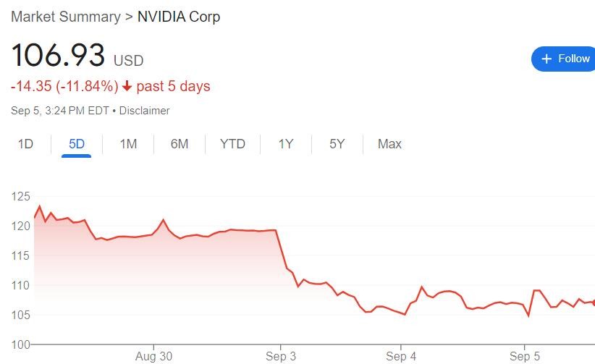The image size is (595, 364).
Task: Show the 1M price chart
Action: (128, 144)
